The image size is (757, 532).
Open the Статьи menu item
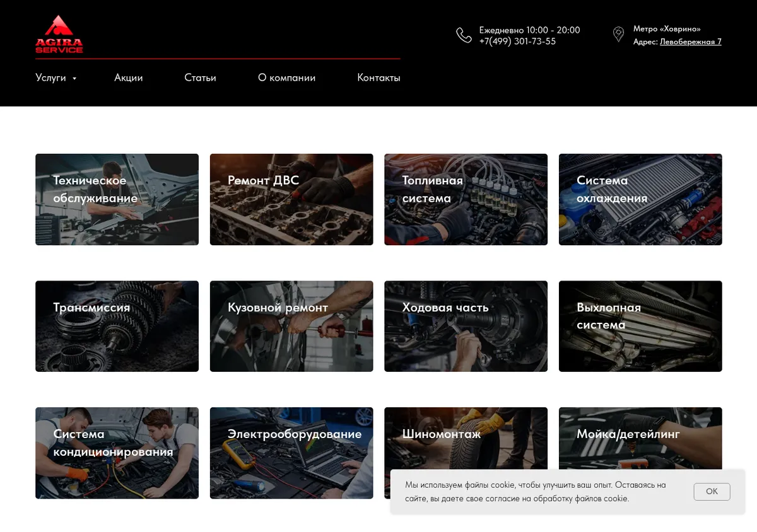point(200,78)
